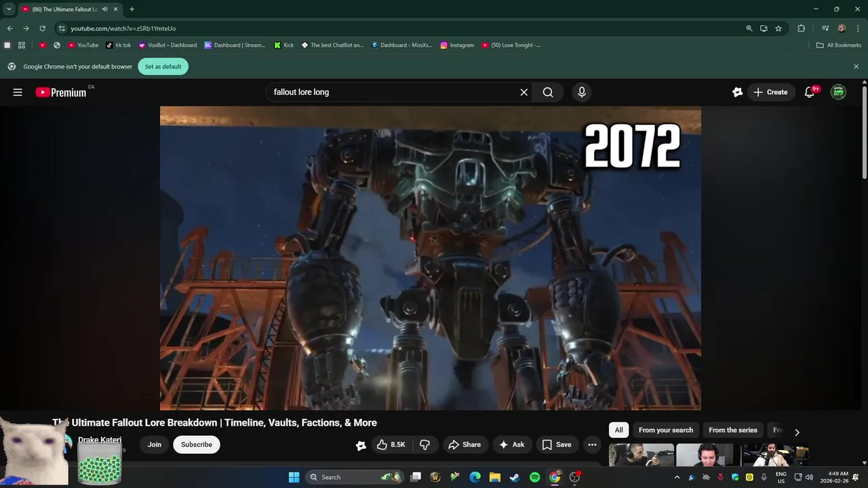
Task: Like the video with thumbs up
Action: point(391,445)
